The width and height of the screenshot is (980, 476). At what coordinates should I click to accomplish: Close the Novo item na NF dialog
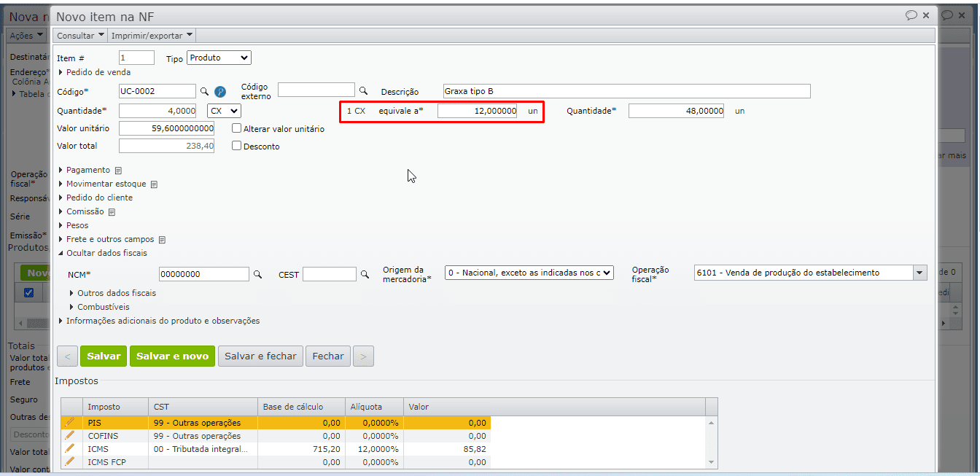[926, 15]
